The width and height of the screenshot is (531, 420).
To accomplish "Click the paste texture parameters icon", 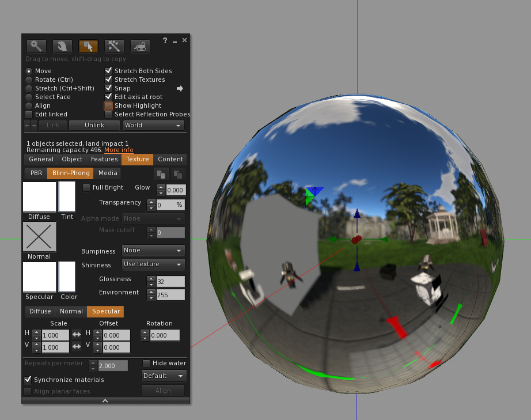I will pyautogui.click(x=178, y=174).
